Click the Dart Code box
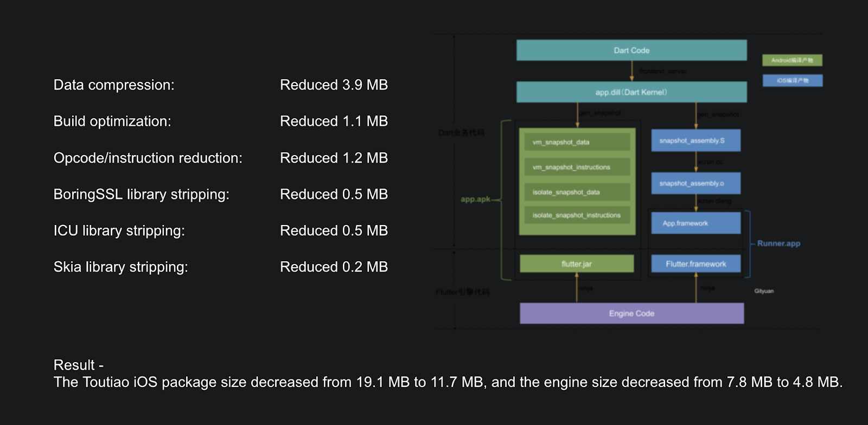The width and height of the screenshot is (868, 425). pos(631,50)
